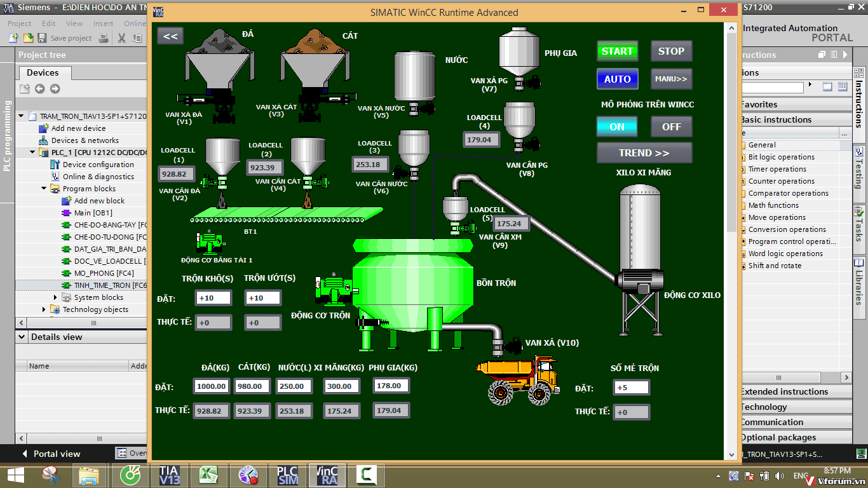
Task: Select the Devices tab
Action: (x=43, y=72)
